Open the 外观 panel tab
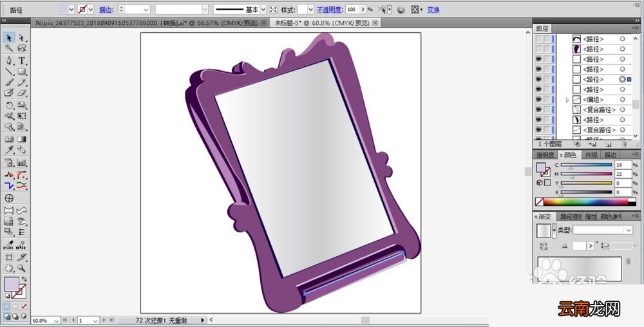Viewport: 644px width, 327px height. click(591, 154)
